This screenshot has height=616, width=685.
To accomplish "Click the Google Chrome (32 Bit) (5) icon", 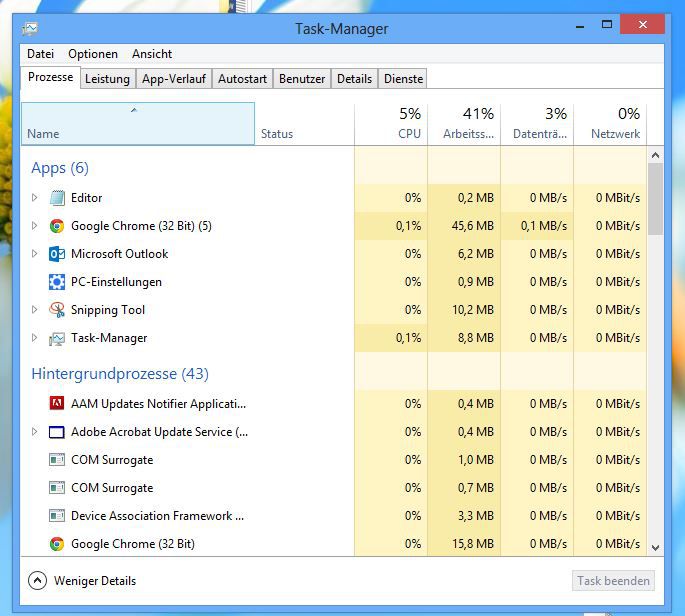I will pyautogui.click(x=57, y=226).
